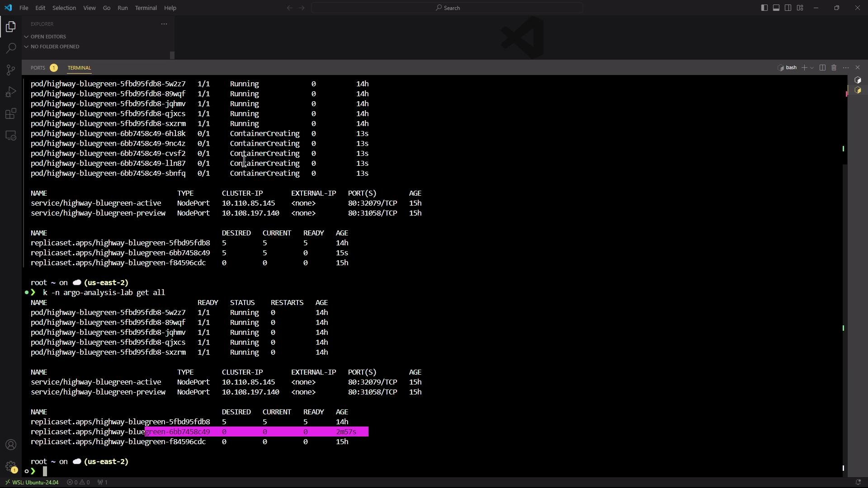Open the File menu
The width and height of the screenshot is (868, 488).
pos(24,8)
